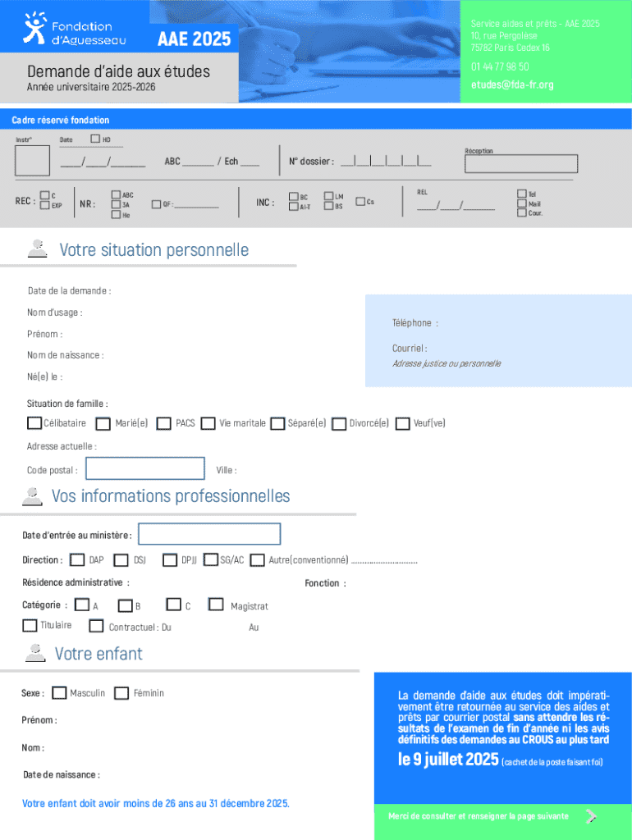Click the next page arrow icon
Screen dimensions: 632x840
coord(590,816)
